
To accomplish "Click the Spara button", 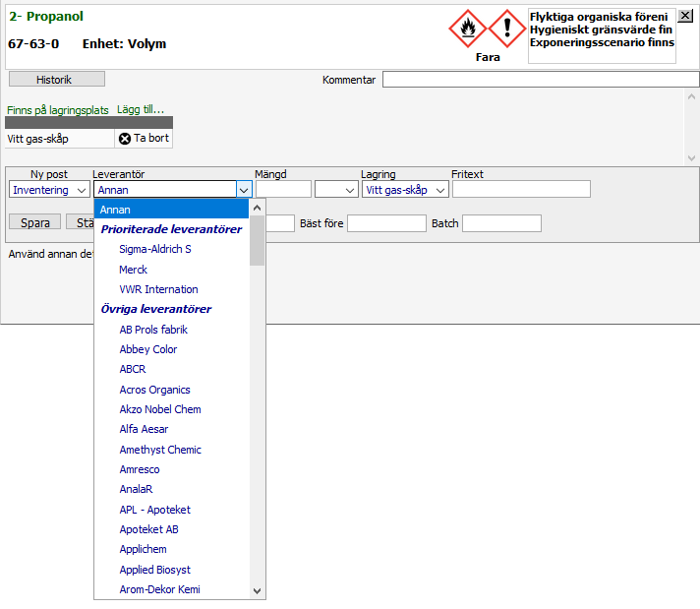I will coord(34,222).
